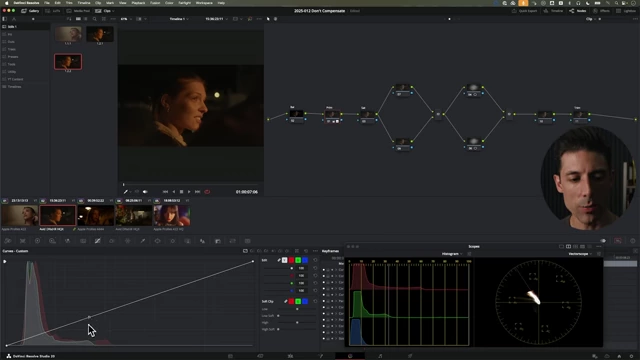
Task: Click the Apple menu logo
Action: 7,3
